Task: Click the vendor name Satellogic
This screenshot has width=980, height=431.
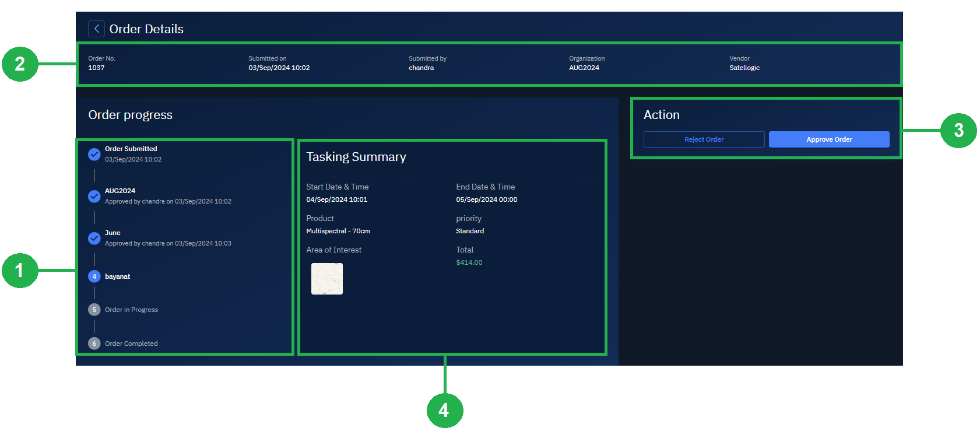Action: (x=744, y=68)
